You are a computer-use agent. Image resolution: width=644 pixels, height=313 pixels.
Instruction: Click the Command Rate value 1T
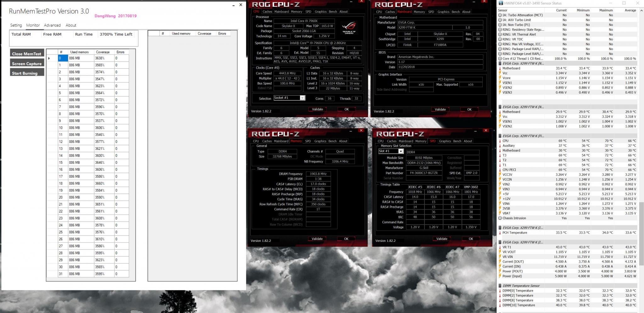pyautogui.click(x=318, y=209)
